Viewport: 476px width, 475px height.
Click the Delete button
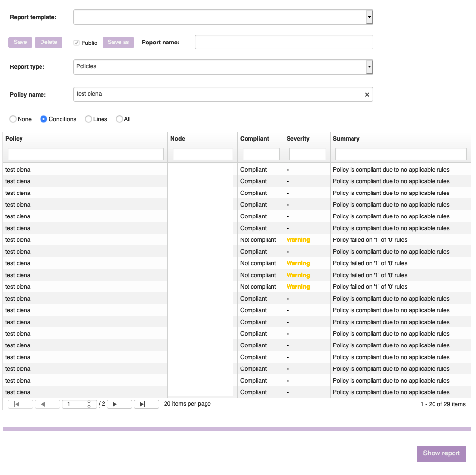(x=48, y=43)
